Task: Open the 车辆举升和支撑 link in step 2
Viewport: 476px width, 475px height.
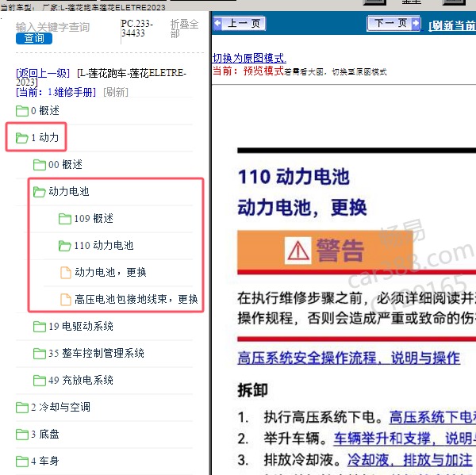Action: click(x=405, y=439)
